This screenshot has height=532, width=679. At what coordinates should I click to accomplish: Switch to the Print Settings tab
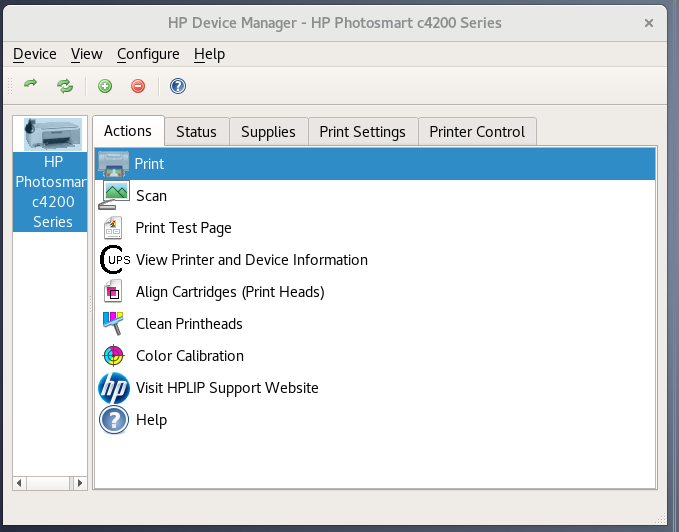(362, 132)
